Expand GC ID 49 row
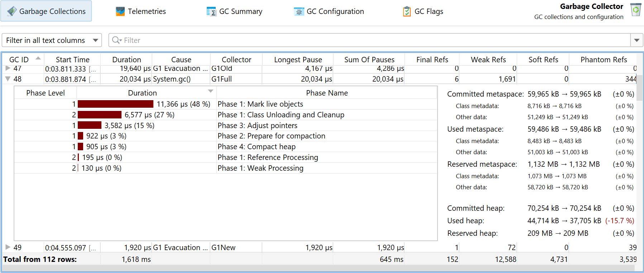Screen dimensions: 644x273 point(8,247)
